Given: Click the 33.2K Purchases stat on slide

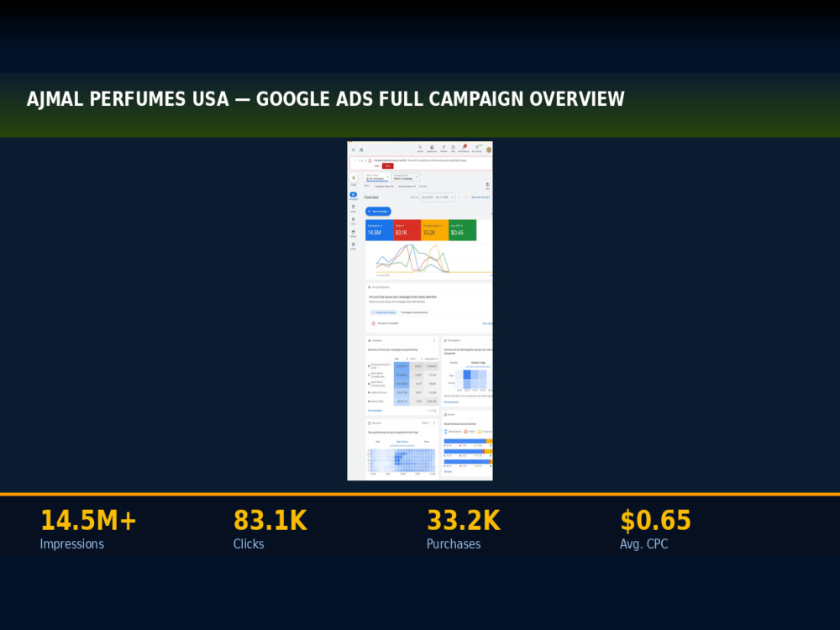Looking at the screenshot, I should 464,528.
